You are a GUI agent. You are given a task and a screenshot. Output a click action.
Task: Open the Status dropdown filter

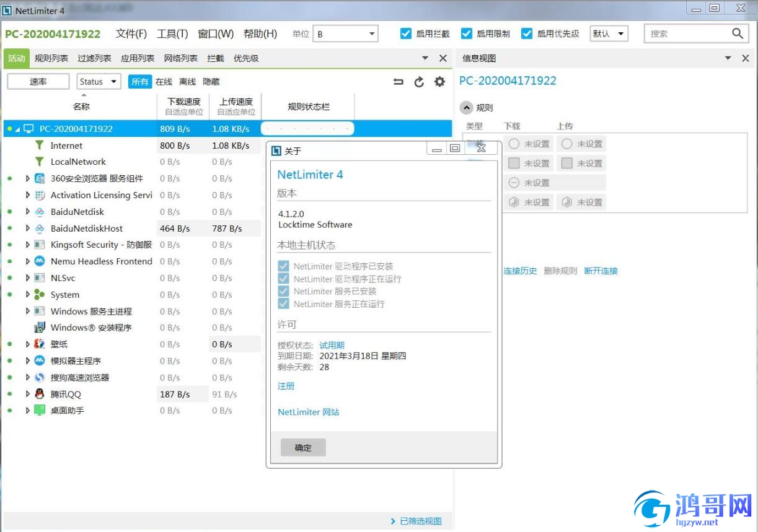point(99,82)
